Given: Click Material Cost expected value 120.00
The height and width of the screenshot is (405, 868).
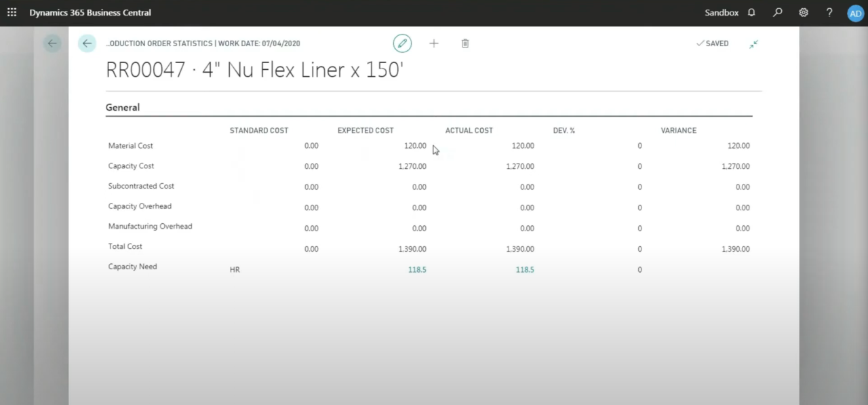Looking at the screenshot, I should (415, 146).
